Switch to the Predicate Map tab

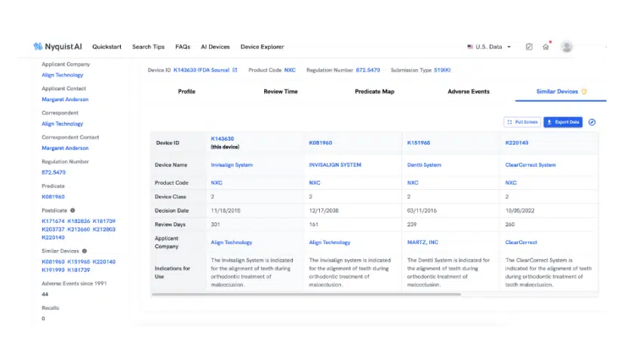[x=374, y=92]
